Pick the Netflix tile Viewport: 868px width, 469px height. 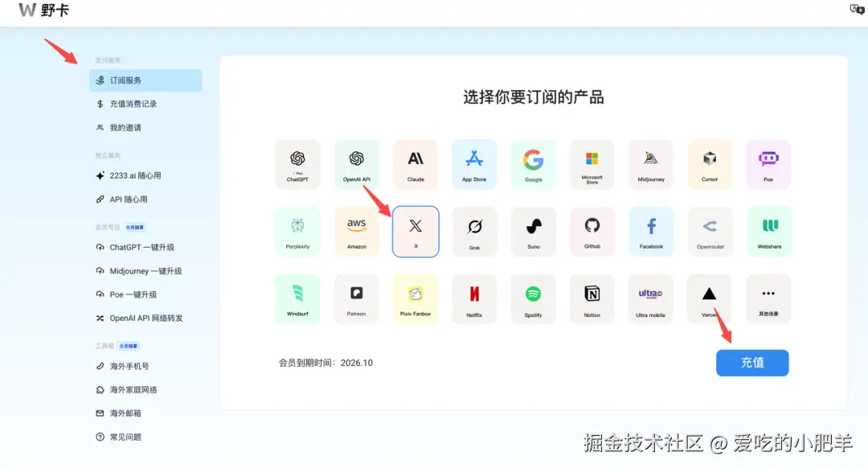click(x=474, y=299)
